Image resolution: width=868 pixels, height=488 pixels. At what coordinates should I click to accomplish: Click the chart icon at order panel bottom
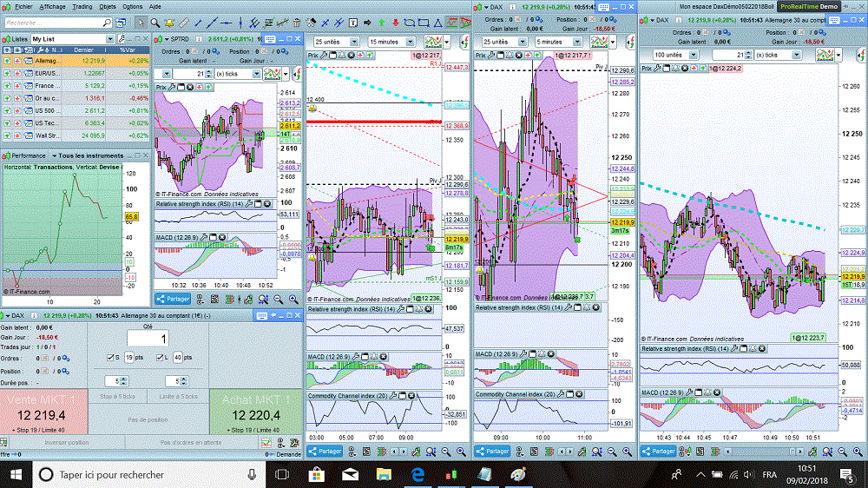click(266, 443)
